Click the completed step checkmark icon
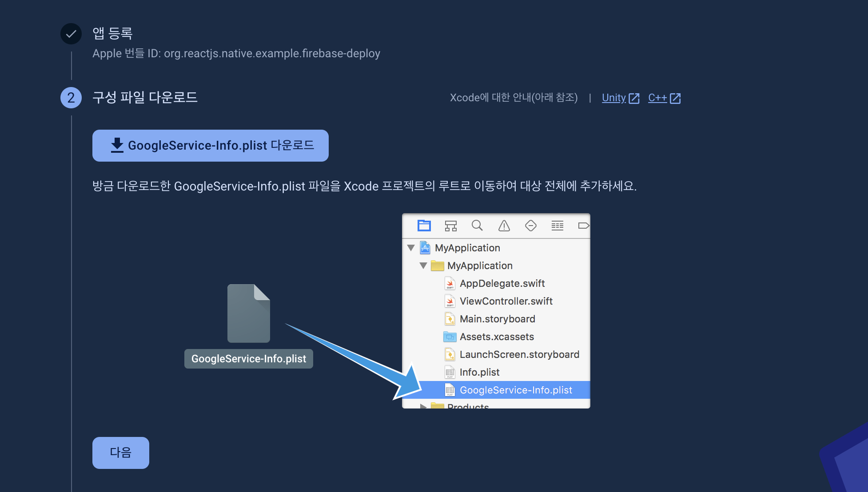 (71, 34)
